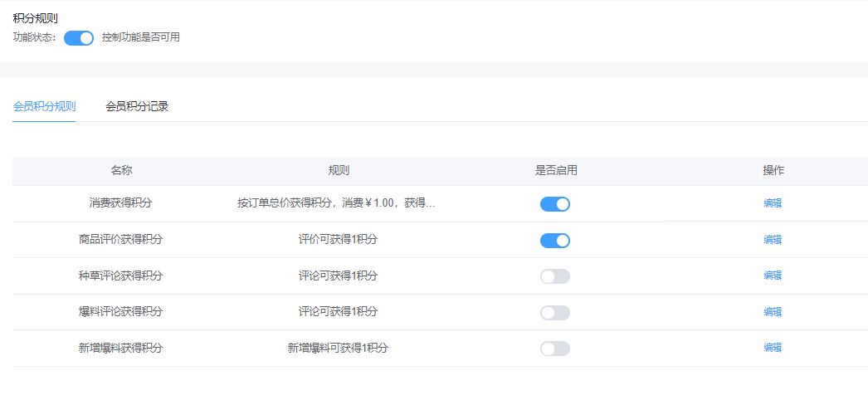
Task: Select the 种草评论获得积分 name cell
Action: click(x=120, y=276)
